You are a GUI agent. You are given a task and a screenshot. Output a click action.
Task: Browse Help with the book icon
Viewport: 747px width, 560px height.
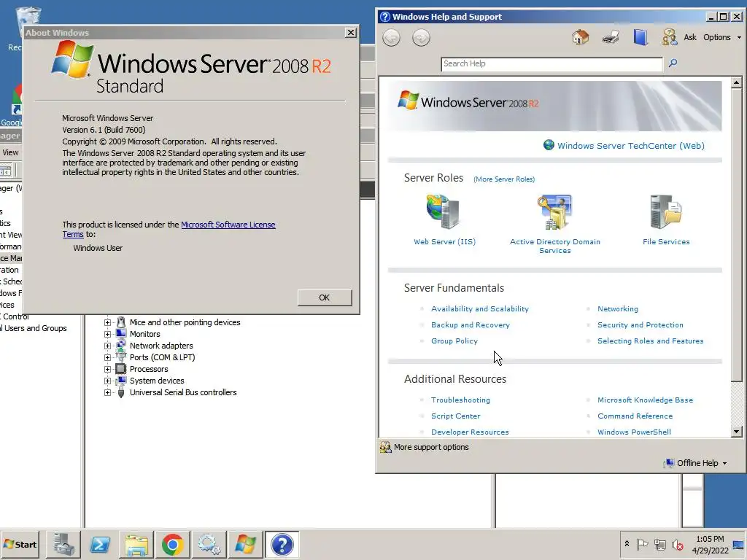pos(640,37)
